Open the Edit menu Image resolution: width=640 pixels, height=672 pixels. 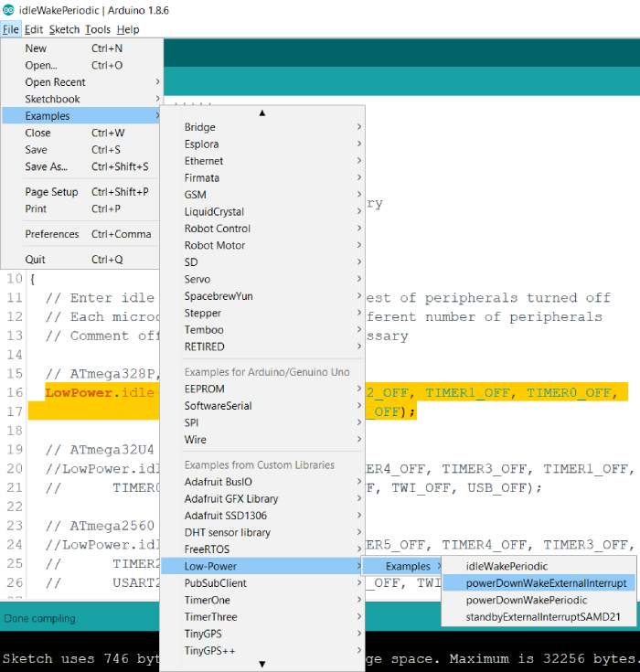34,29
